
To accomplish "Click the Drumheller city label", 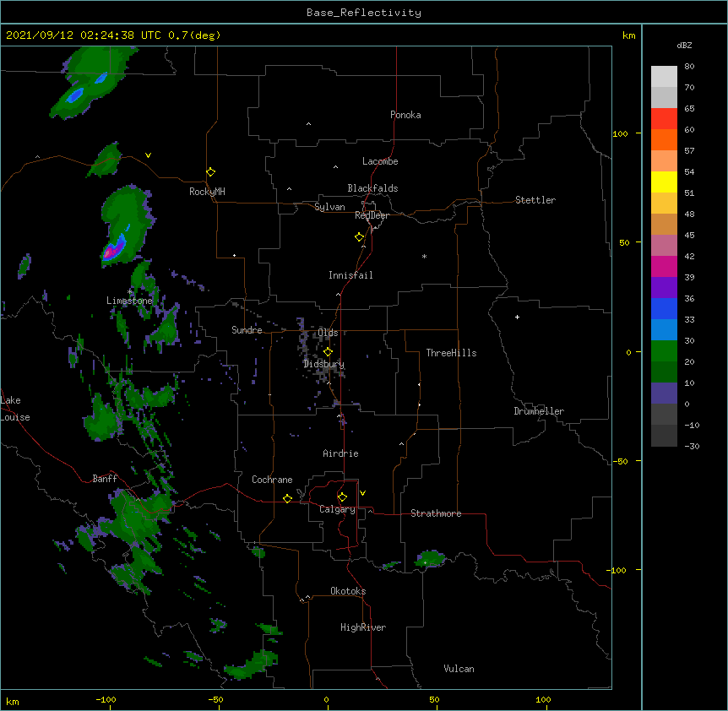I will point(539,411).
